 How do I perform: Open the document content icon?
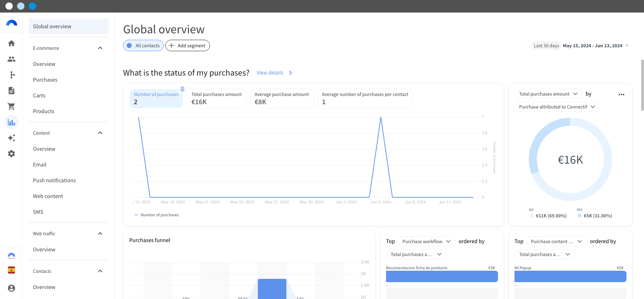[x=11, y=91]
